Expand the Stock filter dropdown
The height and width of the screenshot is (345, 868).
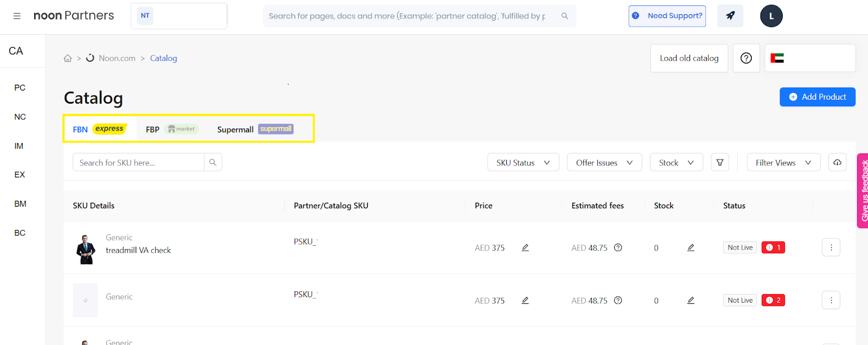click(676, 162)
